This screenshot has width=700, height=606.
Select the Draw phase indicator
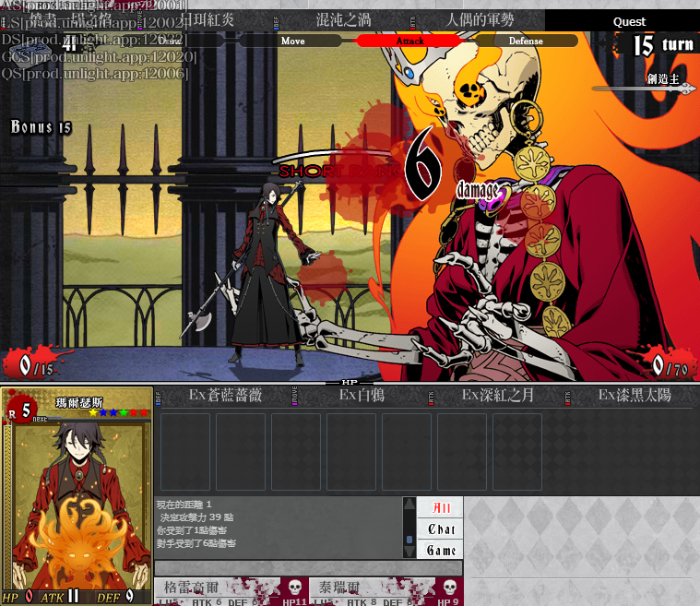tap(172, 41)
